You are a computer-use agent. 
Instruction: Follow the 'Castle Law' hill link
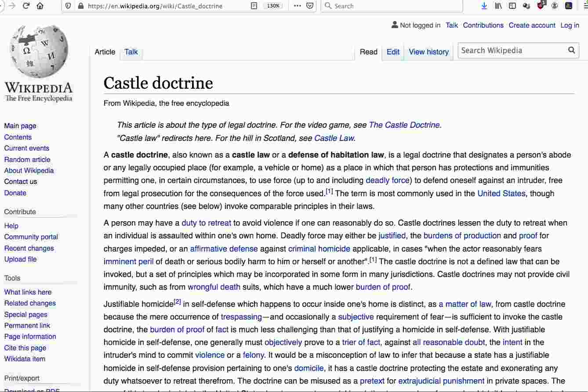coord(334,138)
